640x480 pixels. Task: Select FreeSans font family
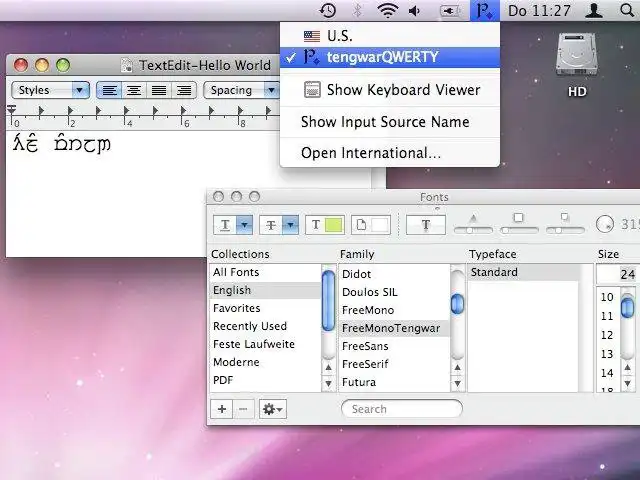pyautogui.click(x=394, y=346)
